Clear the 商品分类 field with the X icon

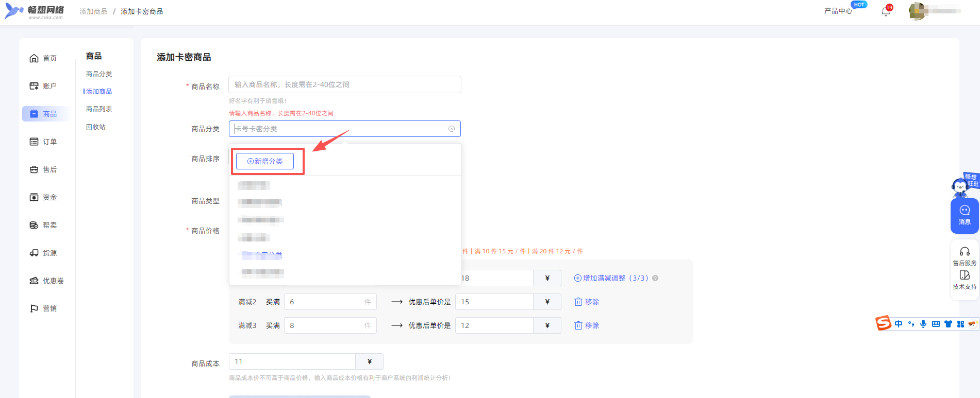tap(452, 129)
